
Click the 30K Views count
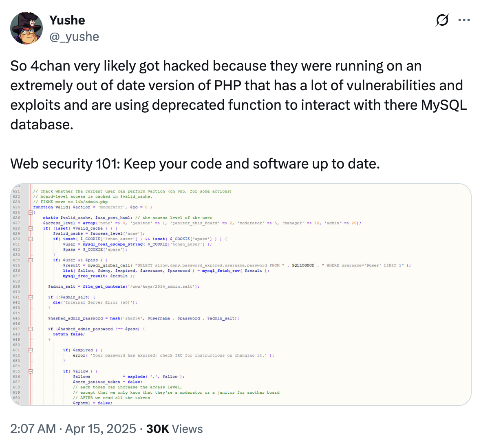click(174, 429)
